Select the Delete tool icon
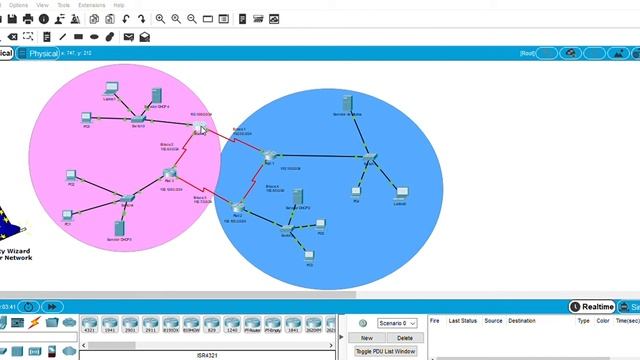 pyautogui.click(x=13, y=37)
